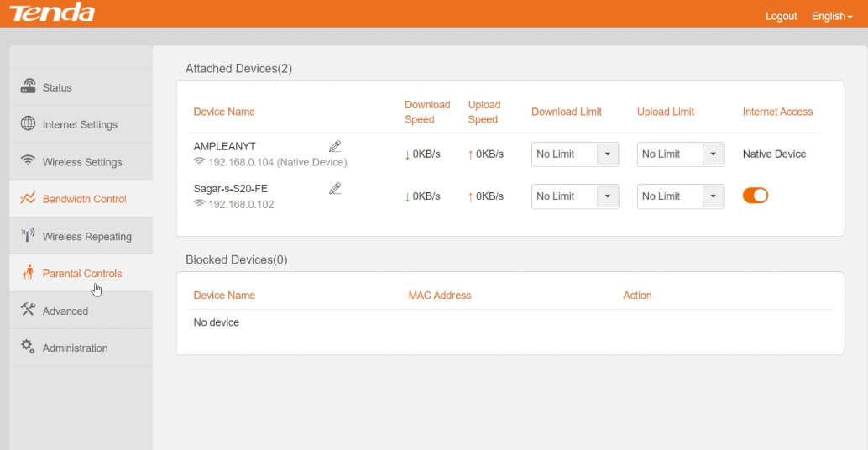The image size is (868, 450).
Task: Open the Administration page
Action: click(x=81, y=348)
